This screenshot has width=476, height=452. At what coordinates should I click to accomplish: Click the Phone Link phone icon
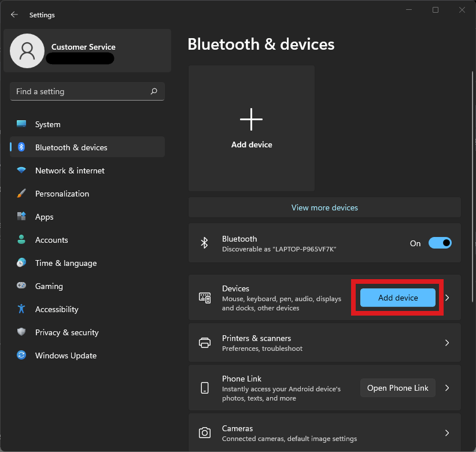(x=205, y=388)
